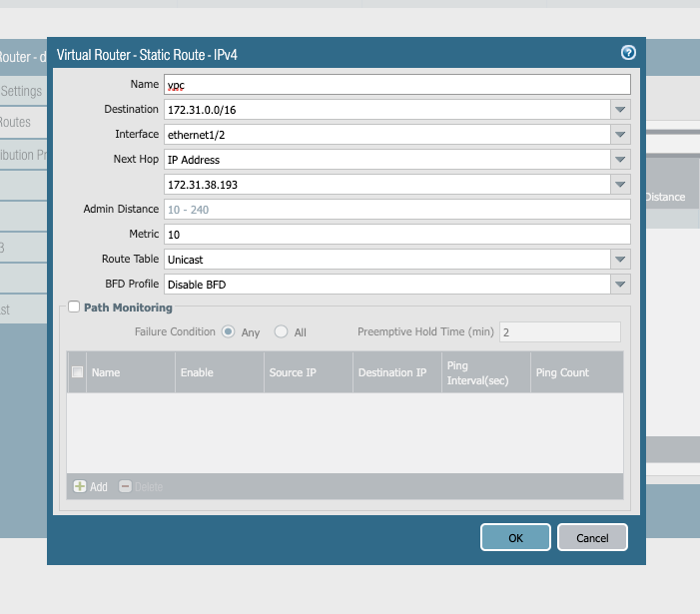The width and height of the screenshot is (700, 614).
Task: Open the Interface dropdown arrow
Action: tap(620, 134)
